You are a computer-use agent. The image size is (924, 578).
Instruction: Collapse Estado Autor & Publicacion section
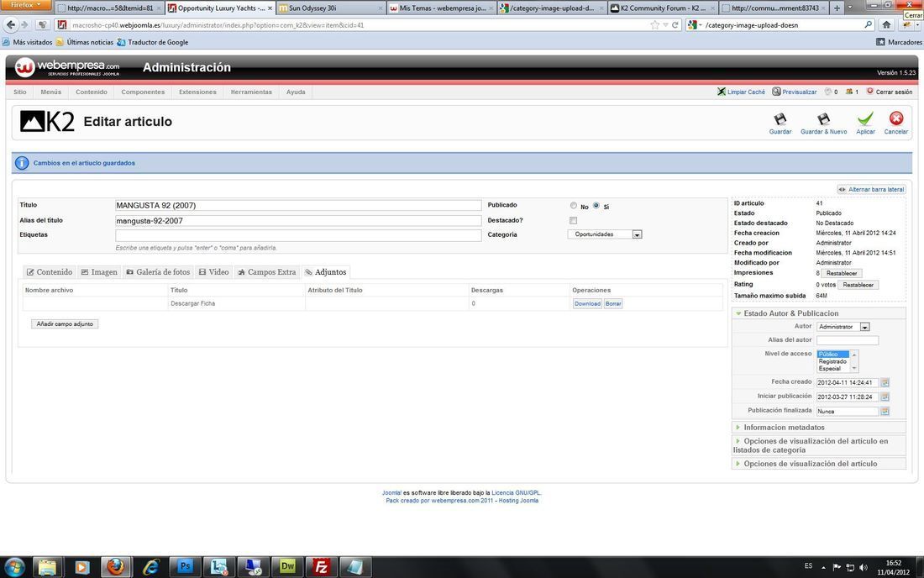(x=790, y=313)
